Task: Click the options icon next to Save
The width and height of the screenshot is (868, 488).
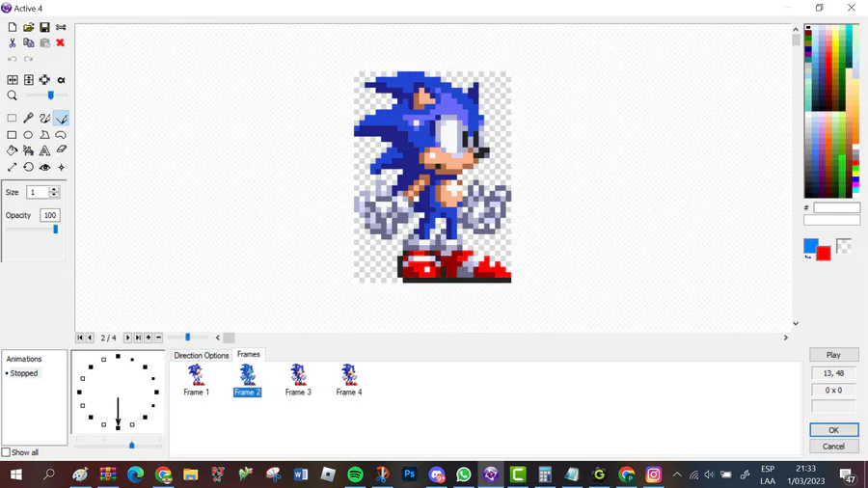Action: click(x=61, y=27)
